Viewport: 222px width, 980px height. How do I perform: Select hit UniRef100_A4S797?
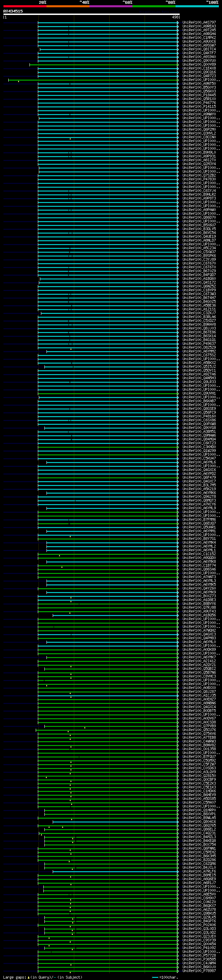coord(199,23)
